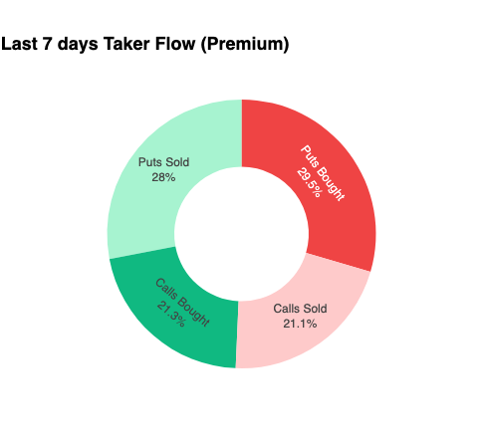Click the boundary between Puts Bought and Calls Sold
The height and width of the screenshot is (448, 483).
click(x=338, y=262)
